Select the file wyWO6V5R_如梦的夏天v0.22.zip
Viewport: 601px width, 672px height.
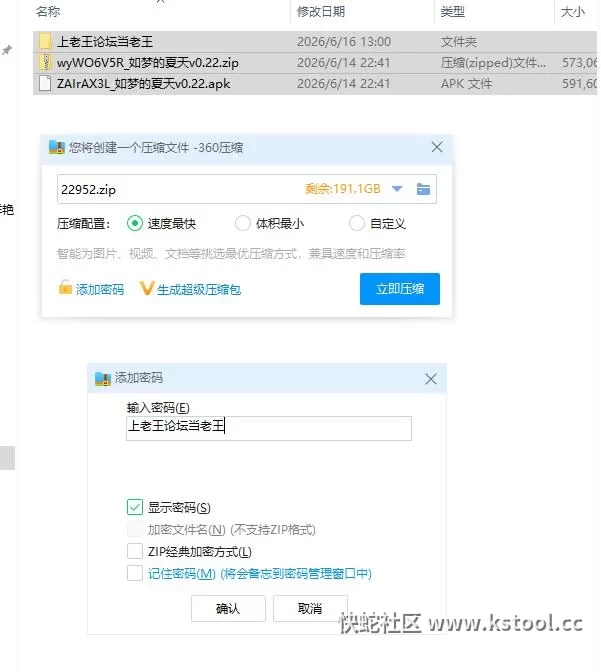[315, 63]
